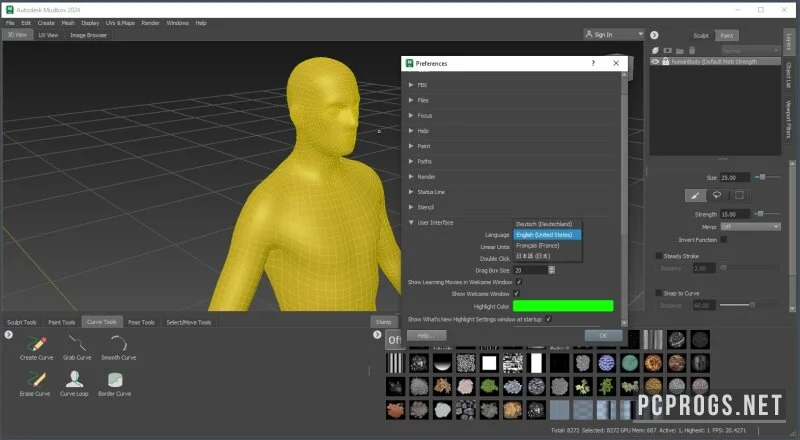
Task: Switch to the Sculpt layers tab
Action: pyautogui.click(x=701, y=35)
